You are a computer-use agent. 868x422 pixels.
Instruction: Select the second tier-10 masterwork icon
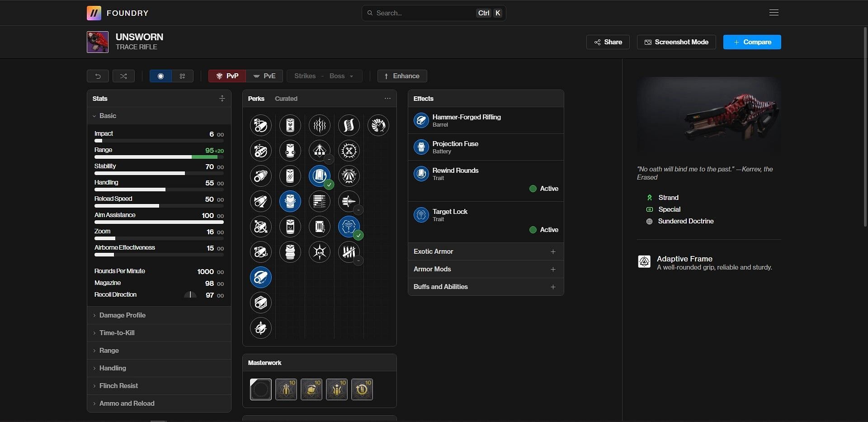311,389
